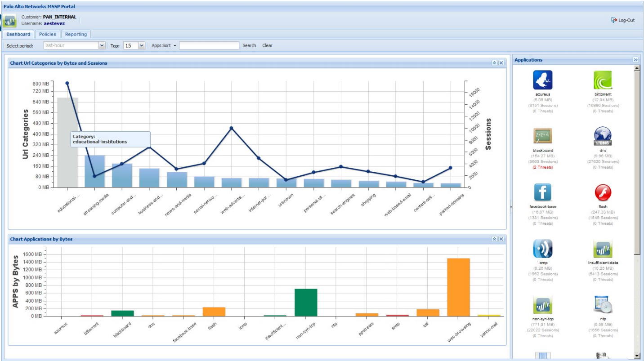Click the username "aestevez" text

(x=54, y=23)
